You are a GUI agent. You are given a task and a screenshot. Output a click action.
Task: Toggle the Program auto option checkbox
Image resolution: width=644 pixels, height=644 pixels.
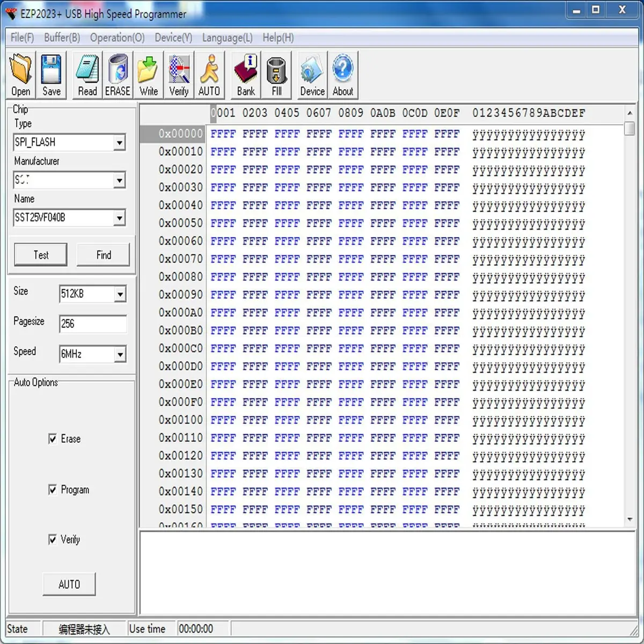tap(53, 489)
